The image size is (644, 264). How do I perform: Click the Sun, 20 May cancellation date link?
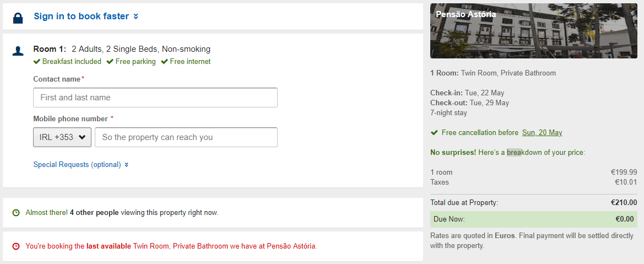click(542, 132)
